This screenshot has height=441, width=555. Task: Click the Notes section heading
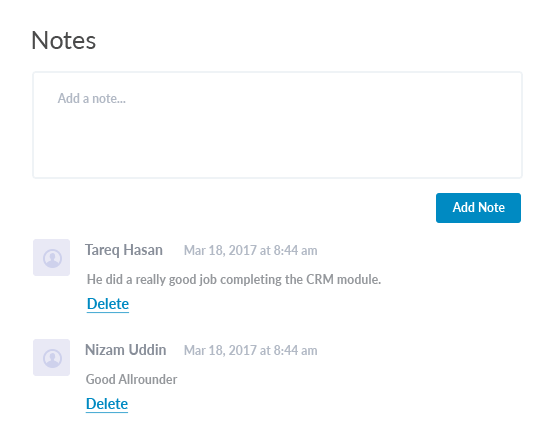64,40
